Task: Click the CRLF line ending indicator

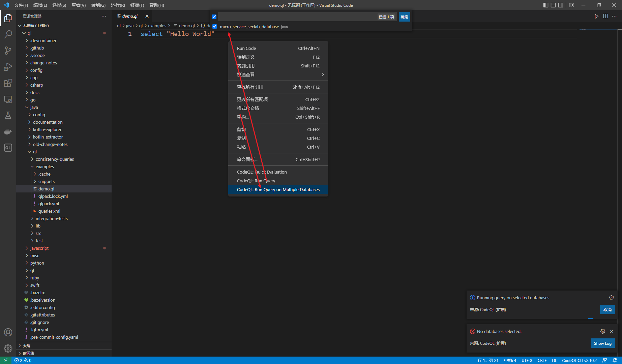Action: coord(542,360)
